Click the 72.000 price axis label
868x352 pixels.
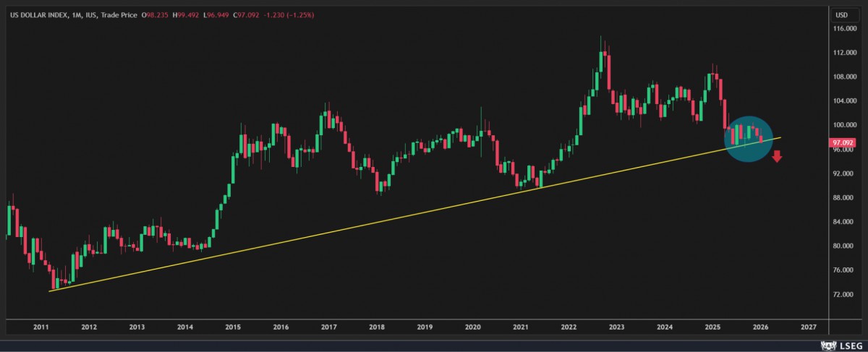pyautogui.click(x=842, y=295)
